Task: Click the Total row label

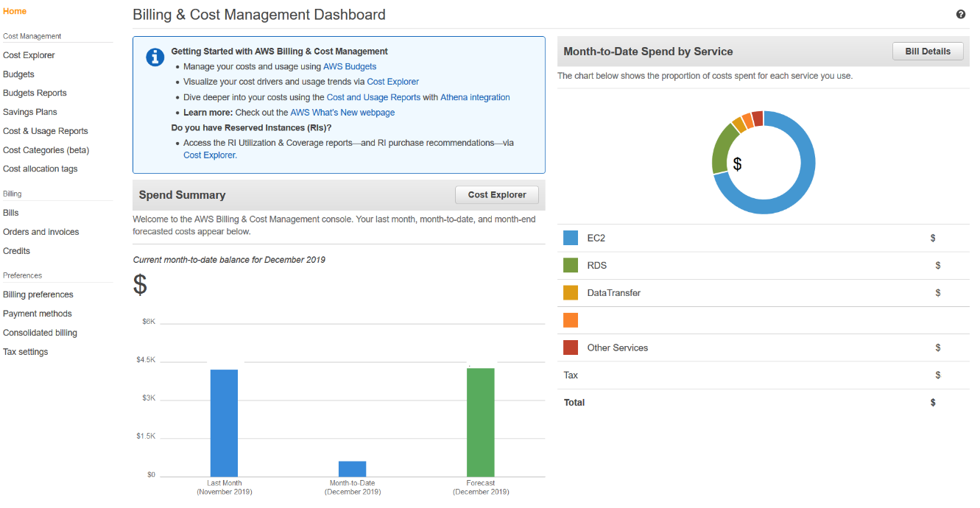Action: [574, 402]
